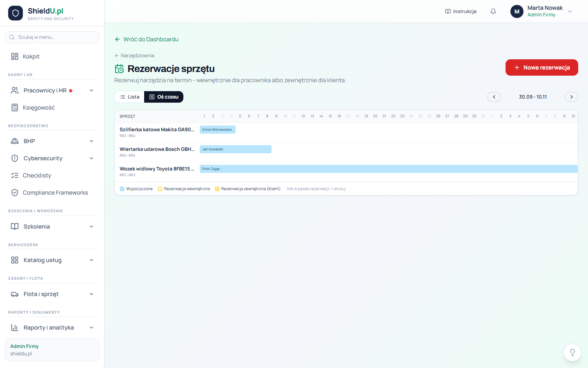Expand the BHP submenu chevron
This screenshot has width=588, height=368.
point(91,141)
